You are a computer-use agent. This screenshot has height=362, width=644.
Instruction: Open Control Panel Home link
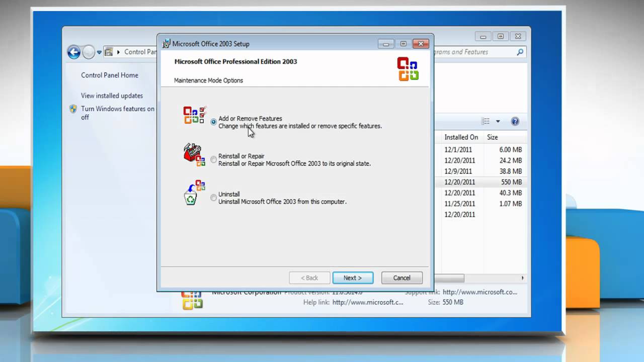coord(110,75)
